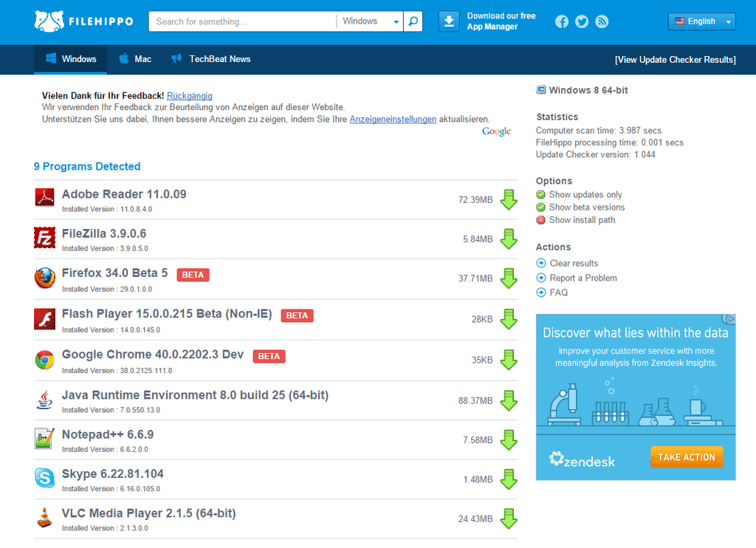Click the Facebook icon in the header

562,21
